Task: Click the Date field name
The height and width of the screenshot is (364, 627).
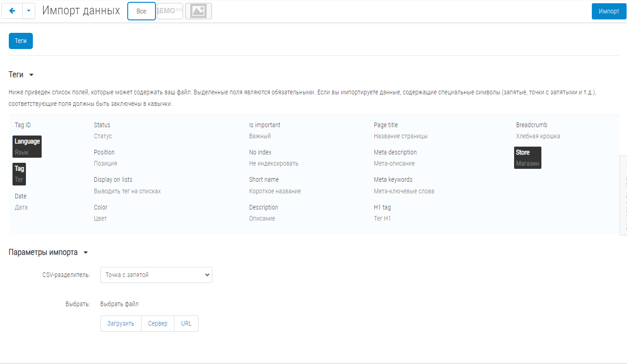Action: point(21,196)
